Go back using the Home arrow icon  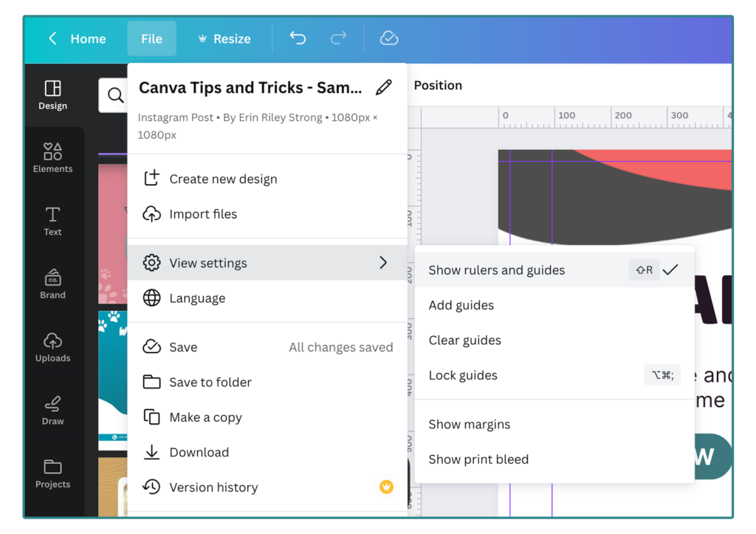coord(53,38)
